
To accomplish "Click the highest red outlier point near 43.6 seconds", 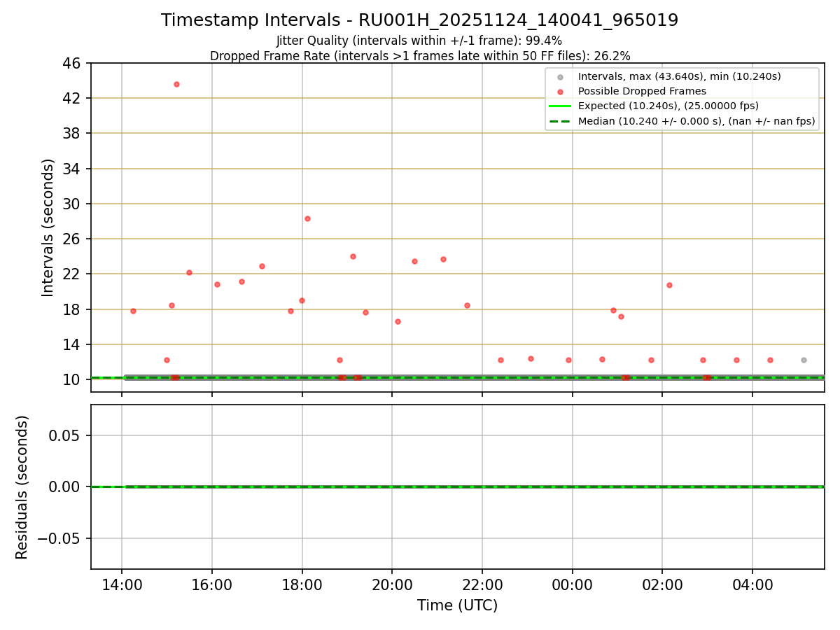I will [176, 84].
